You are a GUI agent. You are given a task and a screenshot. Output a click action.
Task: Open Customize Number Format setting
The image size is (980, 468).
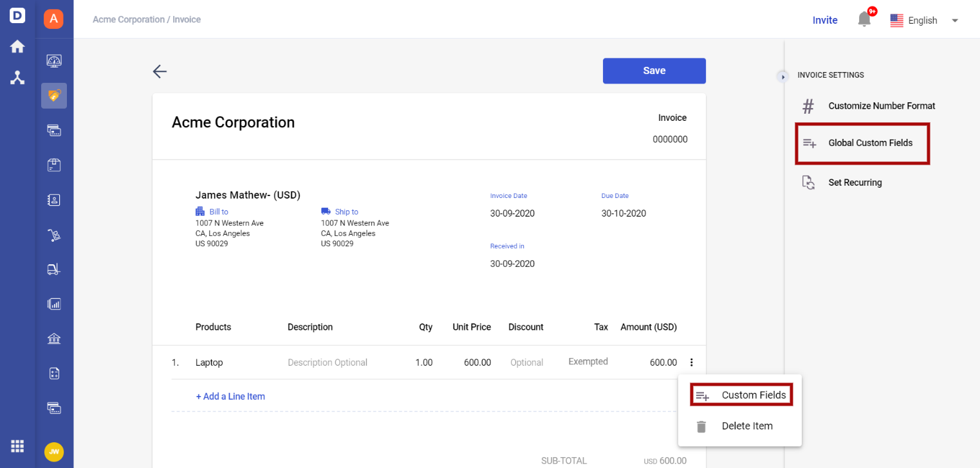pyautogui.click(x=868, y=105)
